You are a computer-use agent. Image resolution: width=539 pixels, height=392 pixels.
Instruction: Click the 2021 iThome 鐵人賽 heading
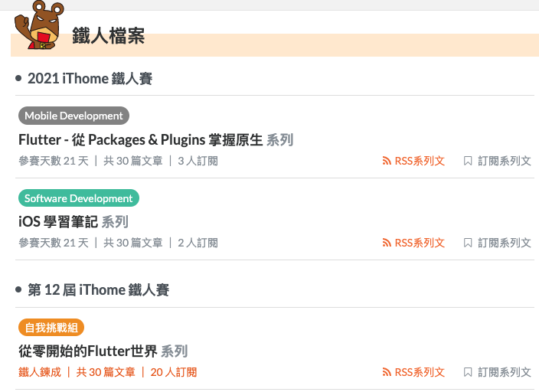90,78
